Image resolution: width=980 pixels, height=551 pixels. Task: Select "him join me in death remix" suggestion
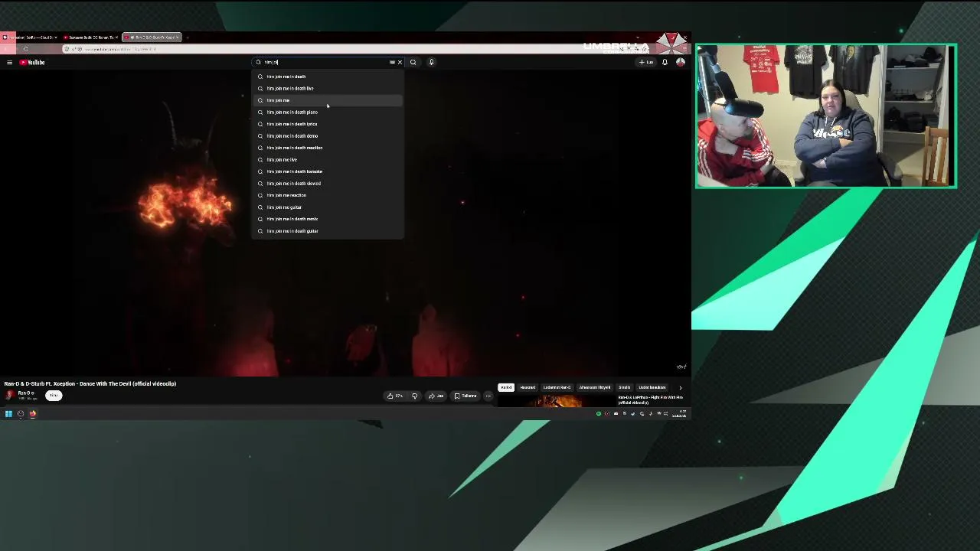pyautogui.click(x=328, y=219)
